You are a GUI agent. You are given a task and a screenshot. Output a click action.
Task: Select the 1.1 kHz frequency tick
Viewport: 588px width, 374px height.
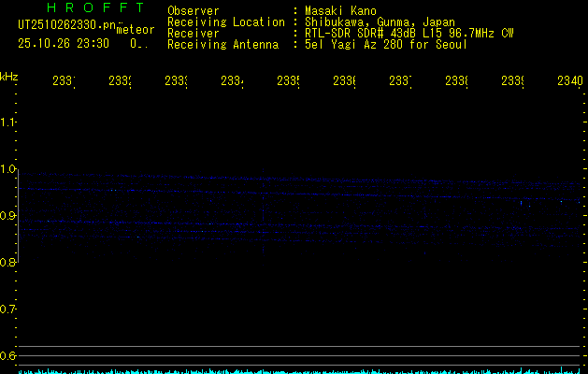pyautogui.click(x=8, y=122)
